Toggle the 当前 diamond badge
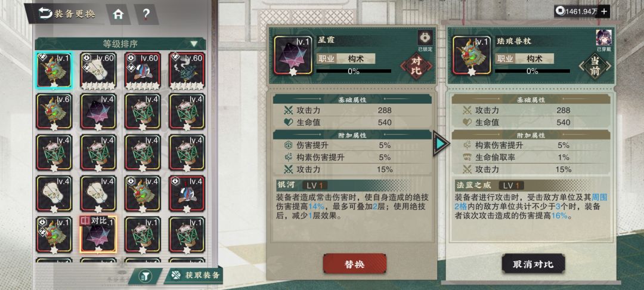Image resolution: width=644 pixels, height=290 pixels. 595,66
